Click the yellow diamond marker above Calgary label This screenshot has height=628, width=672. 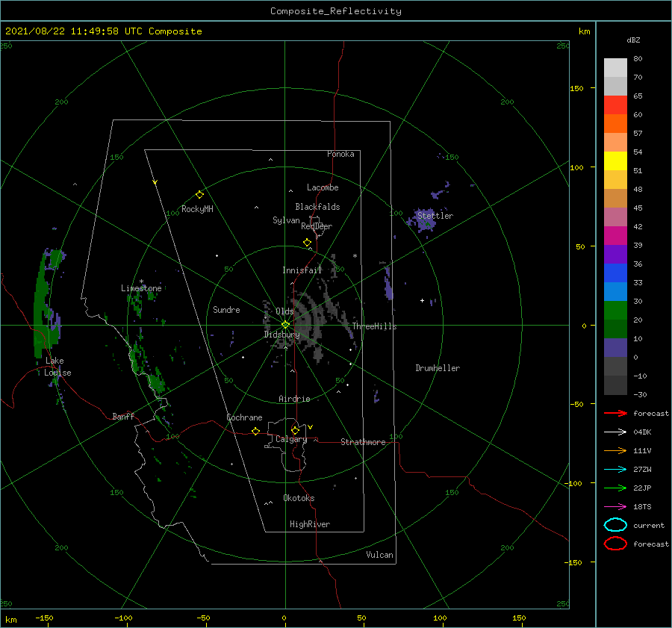point(295,430)
